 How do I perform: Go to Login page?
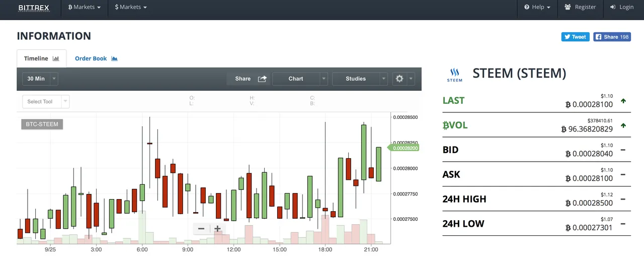[x=622, y=7]
